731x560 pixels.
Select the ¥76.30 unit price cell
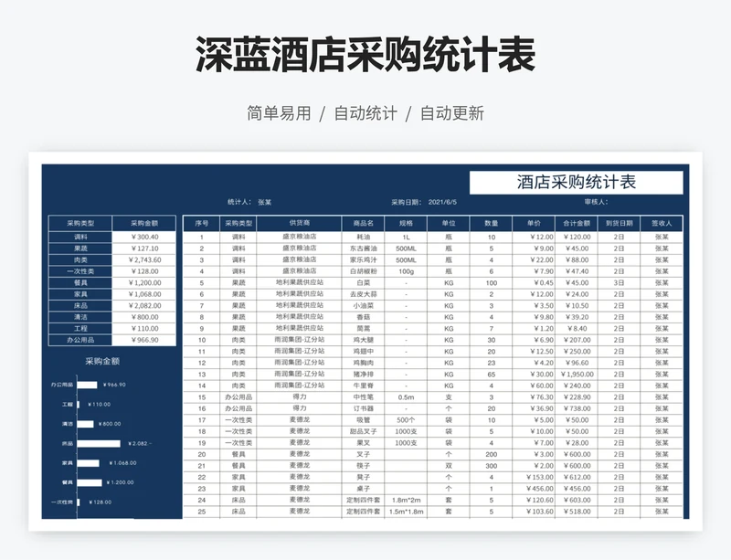534,397
